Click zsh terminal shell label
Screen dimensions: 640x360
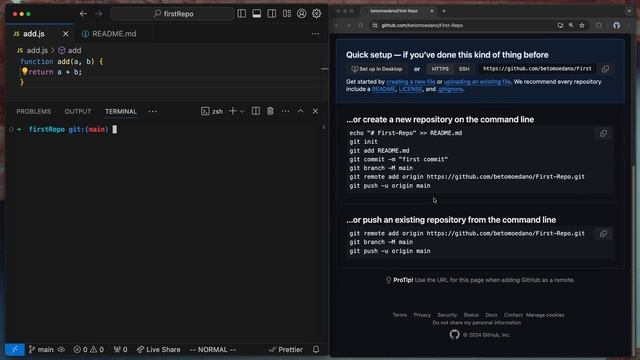pos(212,111)
